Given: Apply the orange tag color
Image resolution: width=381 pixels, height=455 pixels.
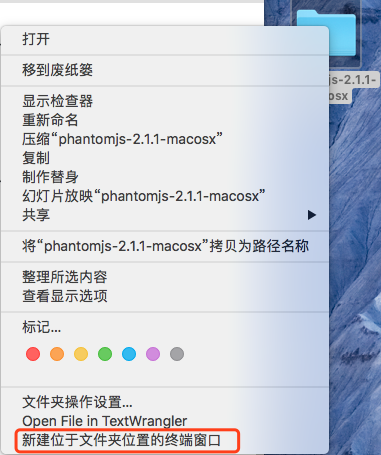Looking at the screenshot, I should click(x=57, y=354).
